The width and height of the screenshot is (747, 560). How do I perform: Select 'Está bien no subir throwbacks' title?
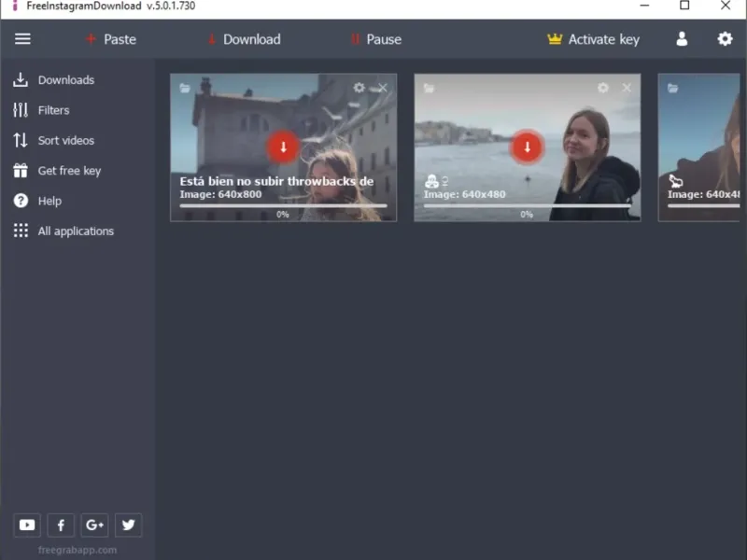tap(276, 181)
